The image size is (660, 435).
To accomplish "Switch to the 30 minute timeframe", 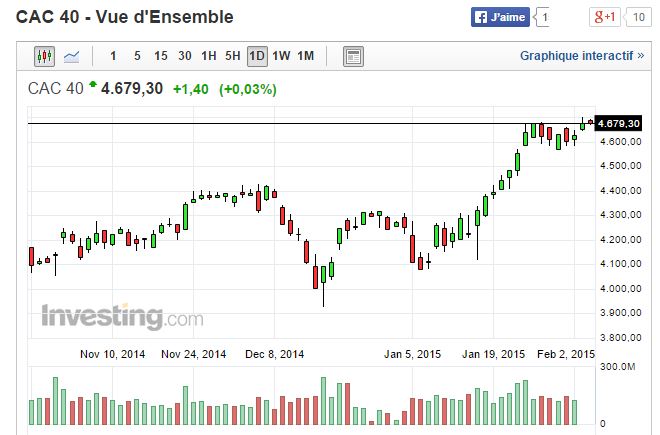I will [x=185, y=56].
